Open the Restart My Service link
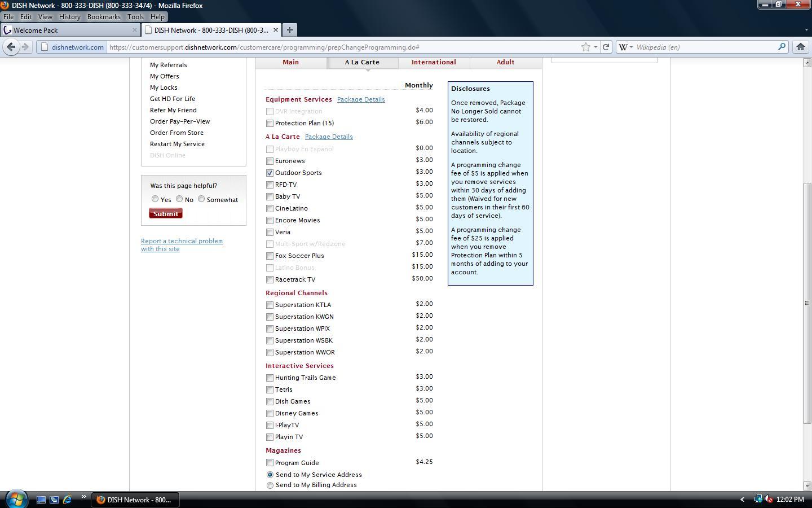812x508 pixels. click(177, 144)
